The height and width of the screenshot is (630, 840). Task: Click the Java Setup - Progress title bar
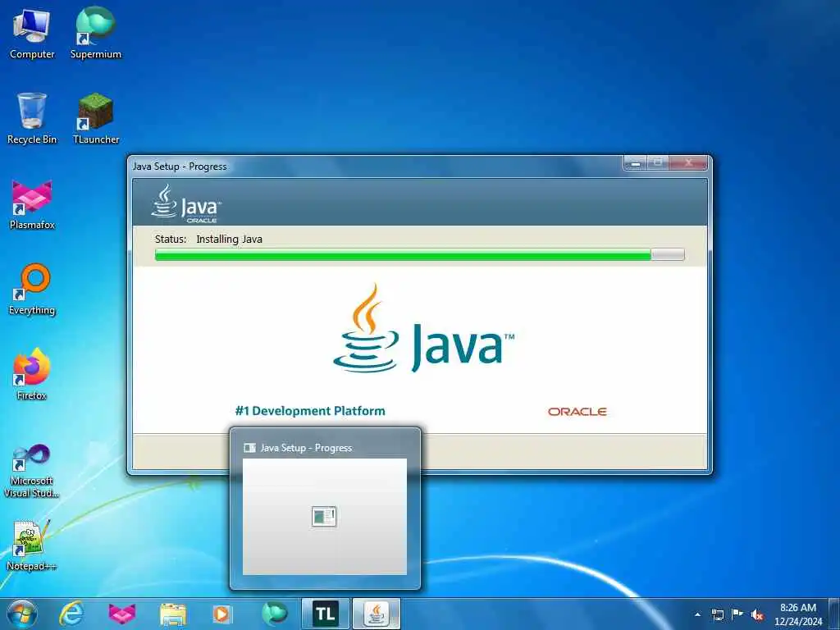tap(375, 166)
